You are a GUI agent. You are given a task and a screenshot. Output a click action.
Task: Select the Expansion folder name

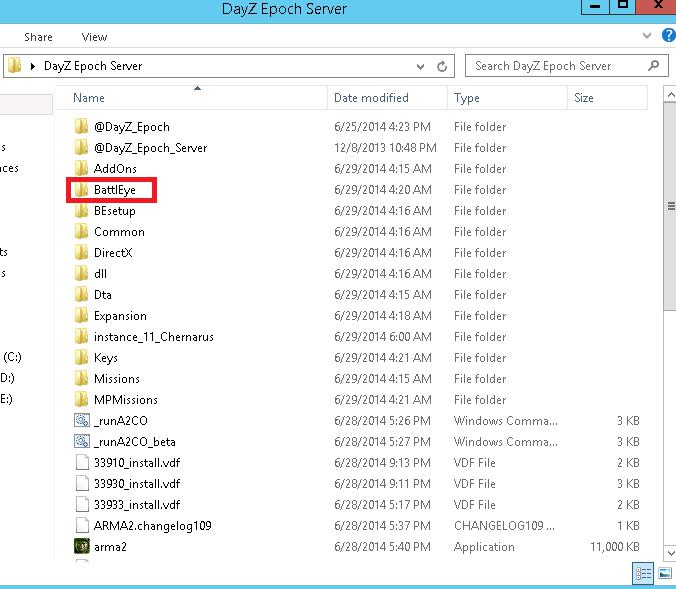[x=120, y=316]
